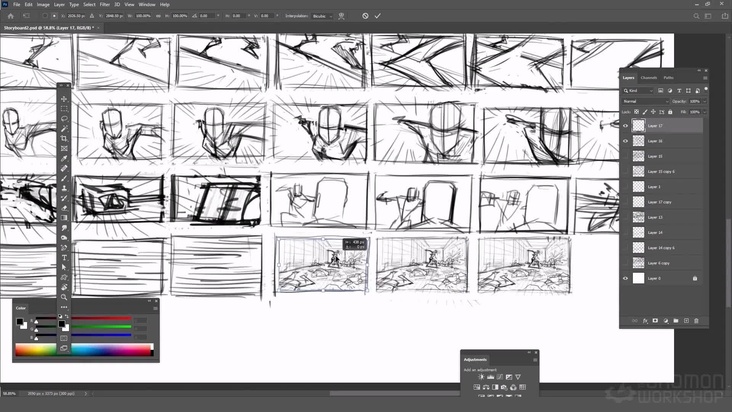Screen dimensions: 732x412
Task: Select the Crop tool
Action: tap(64, 139)
